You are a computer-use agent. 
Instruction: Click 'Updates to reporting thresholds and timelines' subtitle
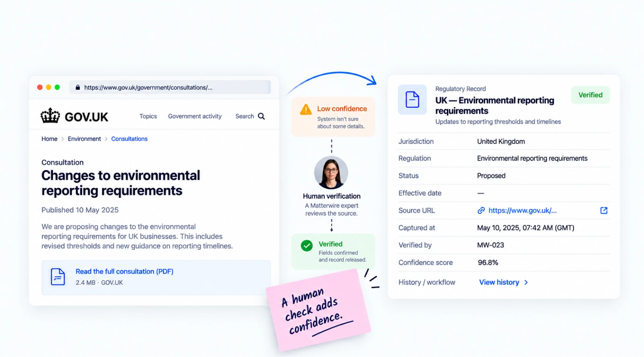click(498, 122)
